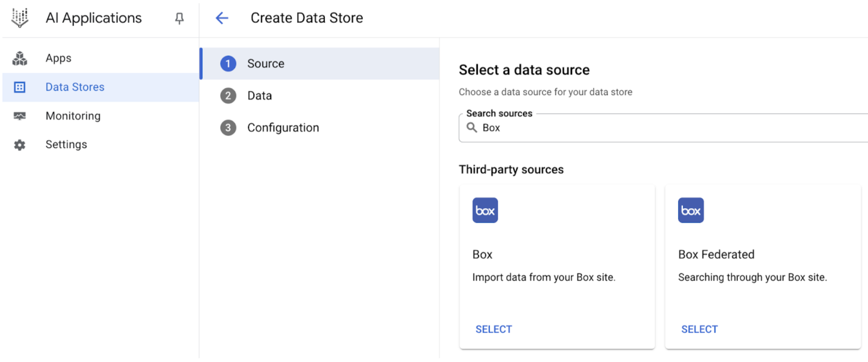The width and height of the screenshot is (868, 362).
Task: Select step 3 Configuration circle indicator
Action: coord(228,127)
